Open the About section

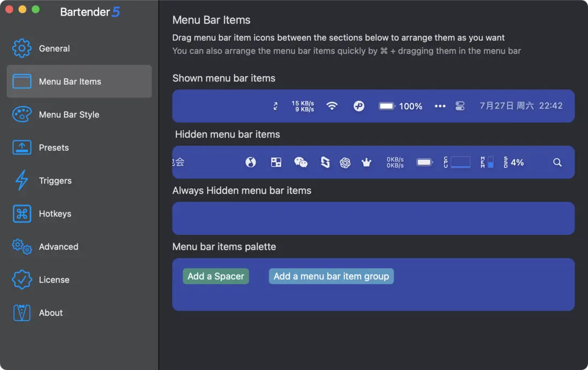coord(50,313)
